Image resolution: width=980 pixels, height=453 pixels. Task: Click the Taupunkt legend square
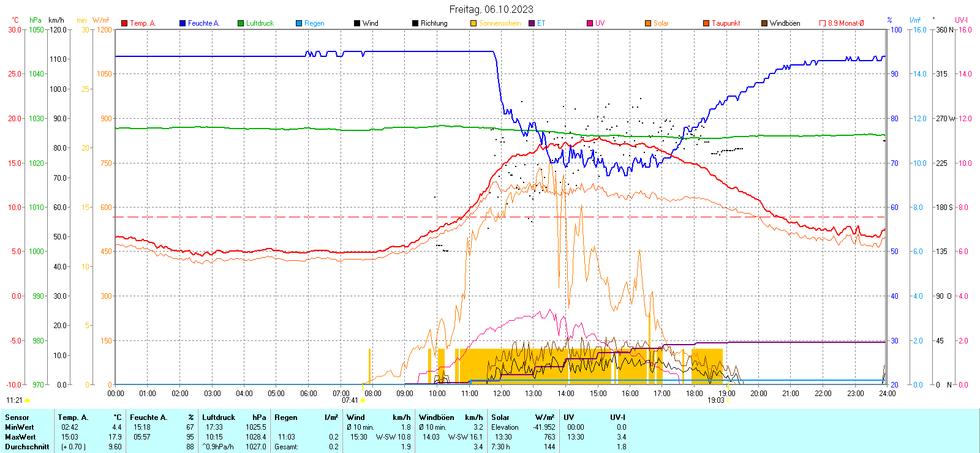(x=706, y=23)
